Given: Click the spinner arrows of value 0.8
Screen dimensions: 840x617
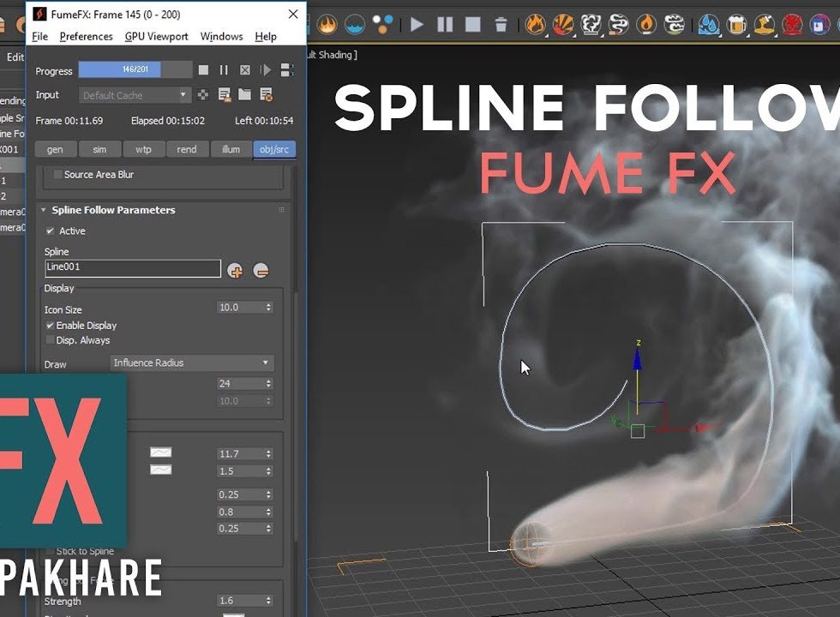Looking at the screenshot, I should point(268,512).
